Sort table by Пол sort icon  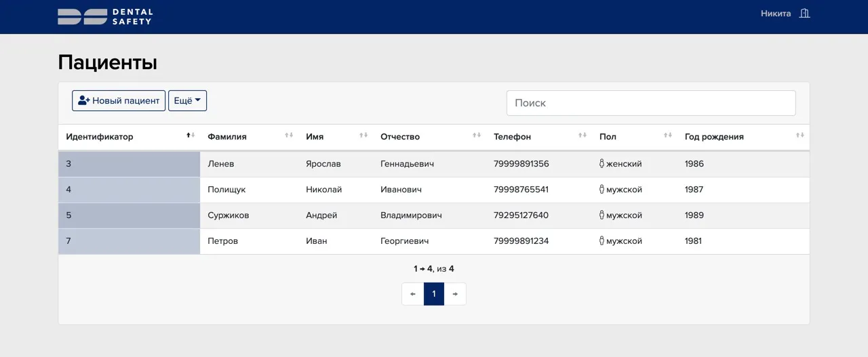668,136
